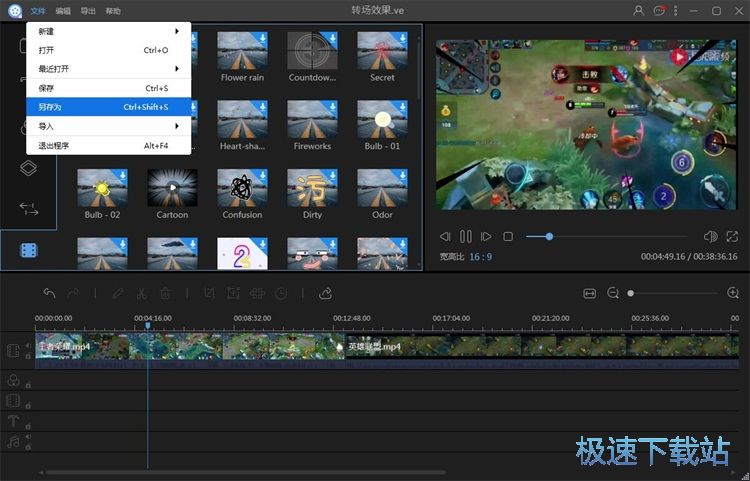
Task: Pause the preview playback
Action: (465, 236)
